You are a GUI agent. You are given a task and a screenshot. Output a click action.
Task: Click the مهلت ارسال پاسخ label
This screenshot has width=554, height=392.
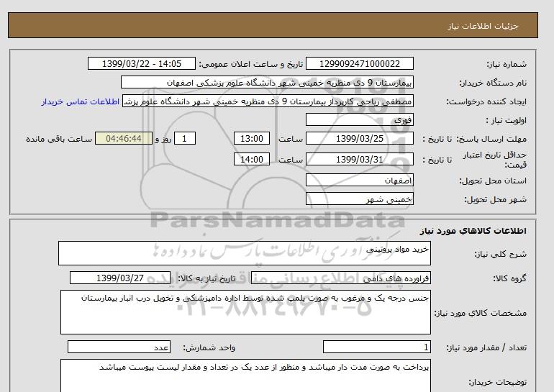point(493,139)
